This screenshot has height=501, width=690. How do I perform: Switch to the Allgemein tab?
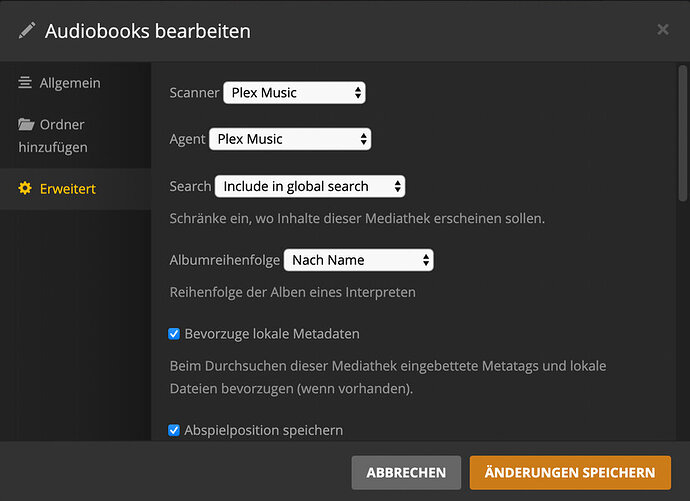click(x=70, y=83)
